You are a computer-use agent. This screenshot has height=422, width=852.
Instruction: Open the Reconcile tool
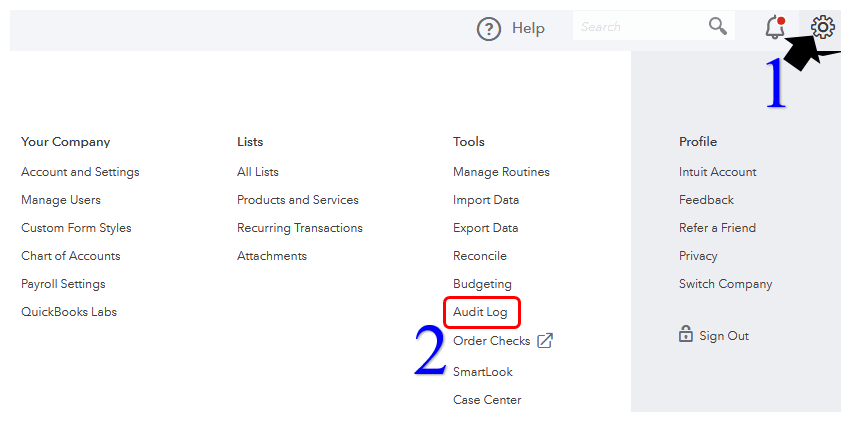coord(479,256)
